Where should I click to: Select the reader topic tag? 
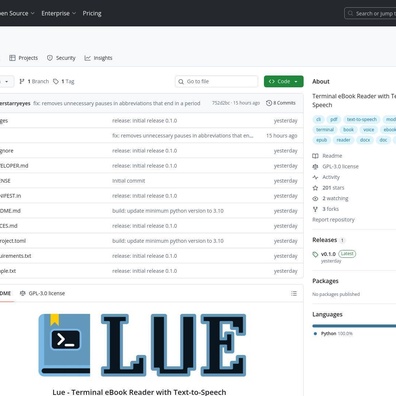343,140
